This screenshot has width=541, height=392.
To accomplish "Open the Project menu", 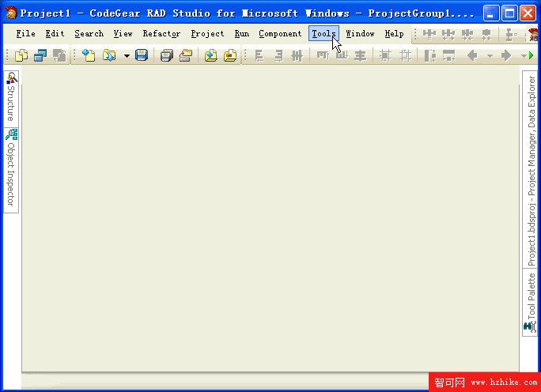I will (207, 33).
